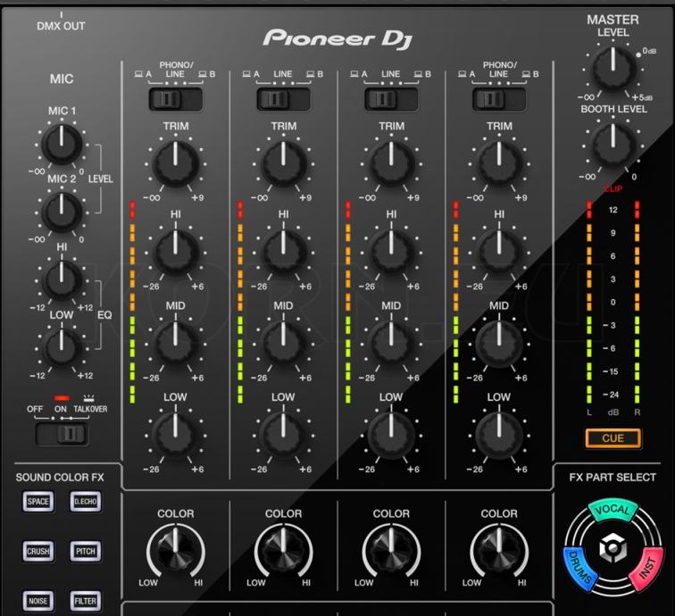
Task: Click channel 2 HI EQ knob
Action: click(x=283, y=253)
